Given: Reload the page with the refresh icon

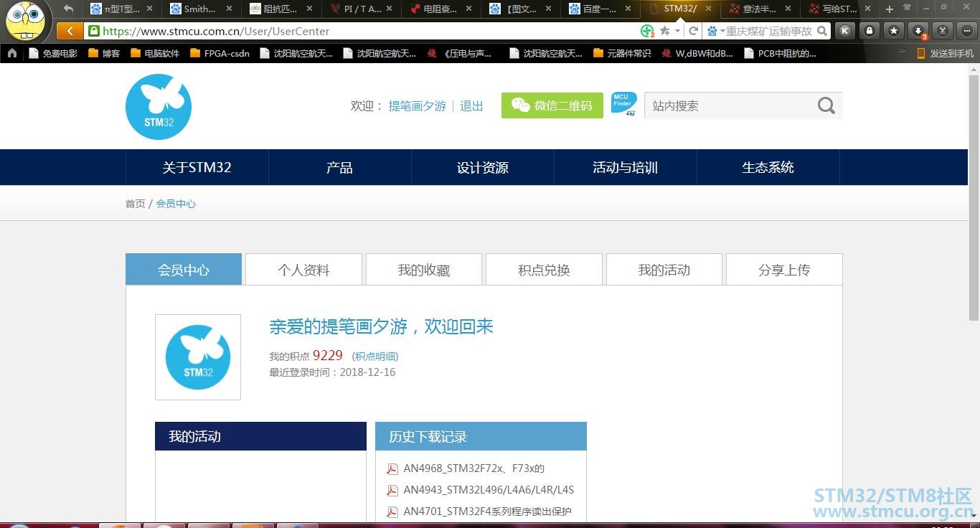Looking at the screenshot, I should click(693, 31).
